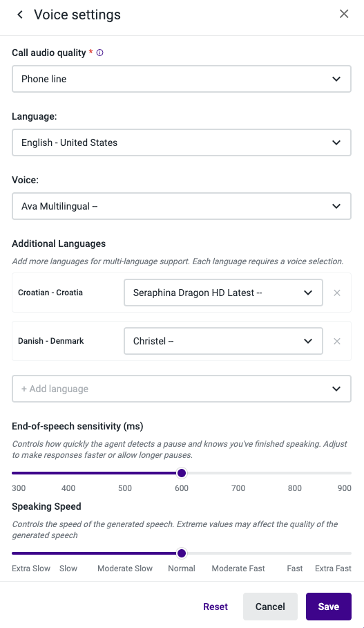
Task: Set speaking speed to Moderate Fast
Action: pos(238,553)
